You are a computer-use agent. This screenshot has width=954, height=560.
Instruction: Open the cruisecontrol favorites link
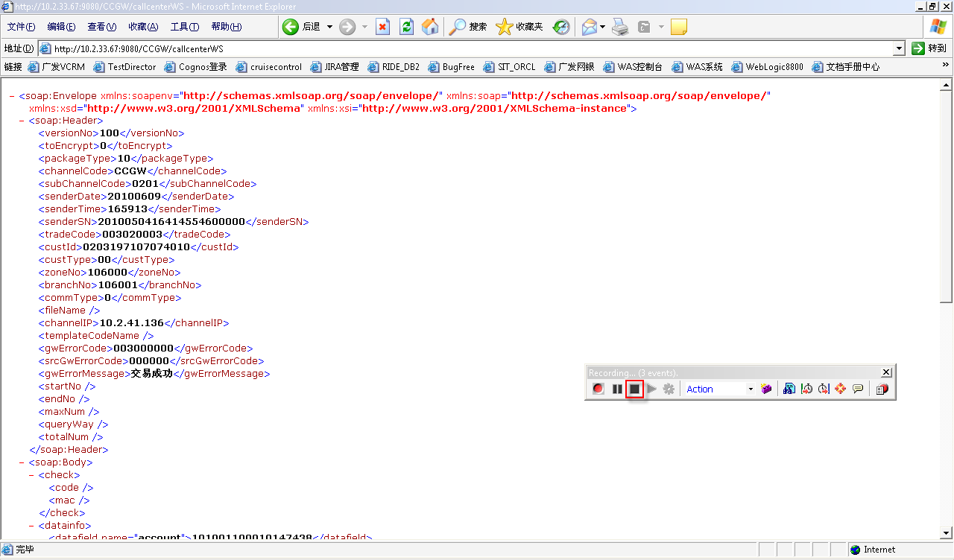point(269,66)
